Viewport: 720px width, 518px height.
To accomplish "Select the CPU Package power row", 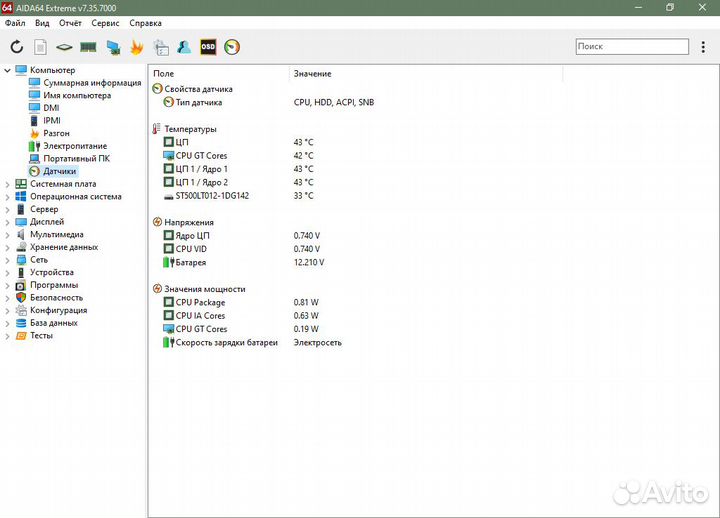I will (x=241, y=303).
